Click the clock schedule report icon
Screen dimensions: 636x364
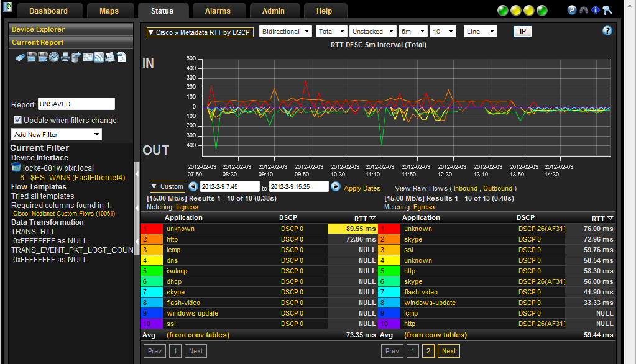coord(54,58)
